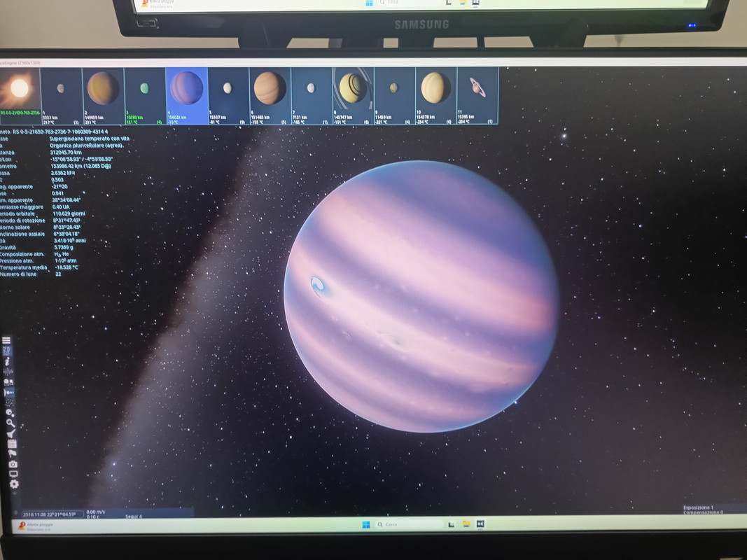The image size is (747, 560).
Task: Click the 'Cerca' taskbar search box
Action: 409,524
